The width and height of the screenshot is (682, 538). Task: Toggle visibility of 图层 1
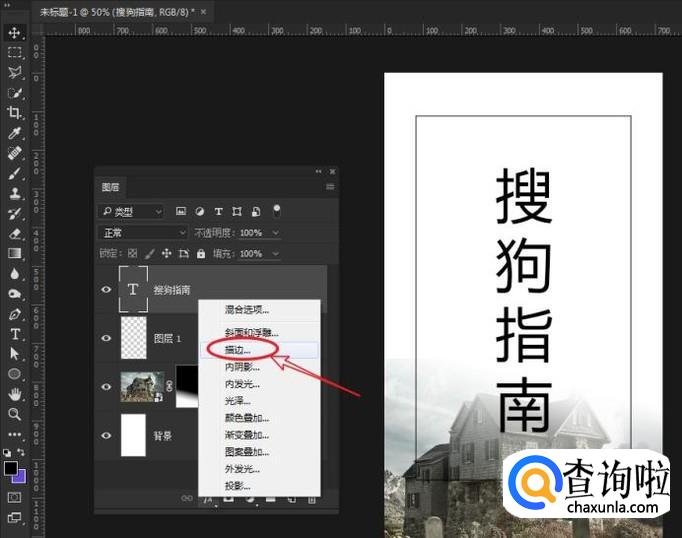(x=106, y=338)
